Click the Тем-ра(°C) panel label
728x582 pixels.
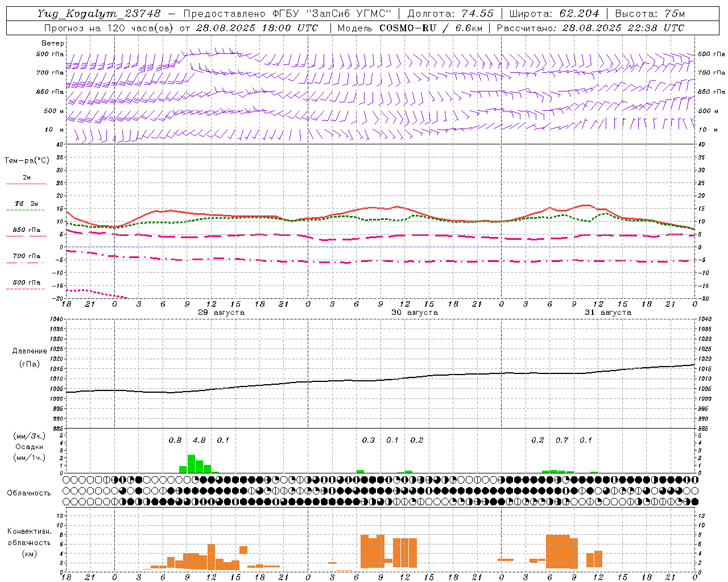(x=27, y=161)
